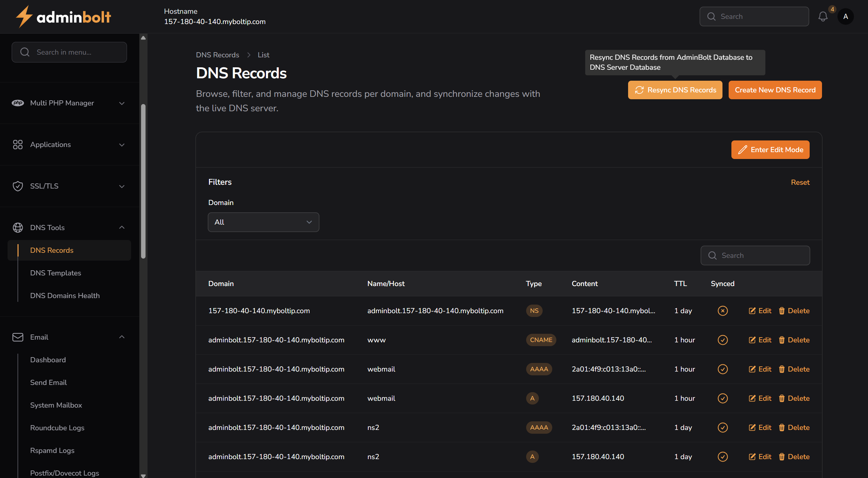868x478 pixels.
Task: Click the Resync DNS Records button
Action: tap(675, 90)
